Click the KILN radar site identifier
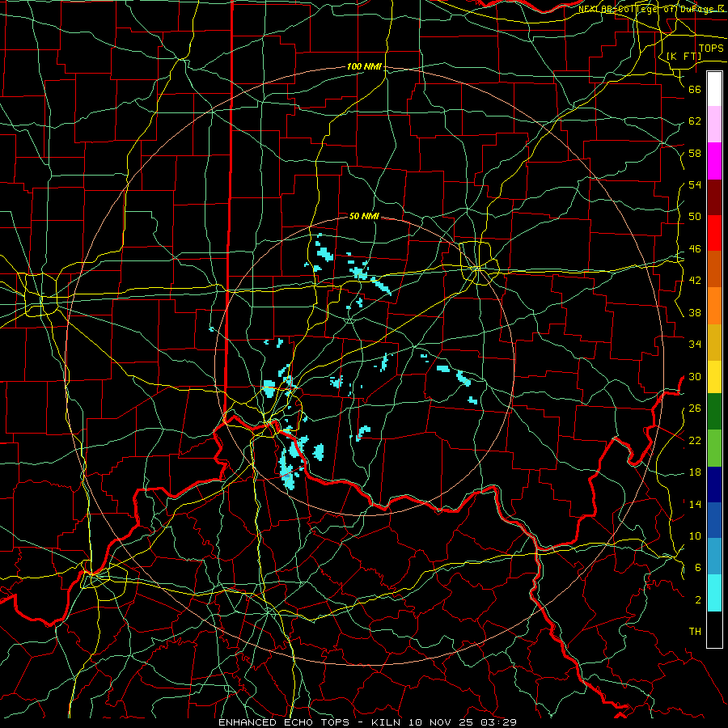This screenshot has height=728, width=728. coord(387,722)
